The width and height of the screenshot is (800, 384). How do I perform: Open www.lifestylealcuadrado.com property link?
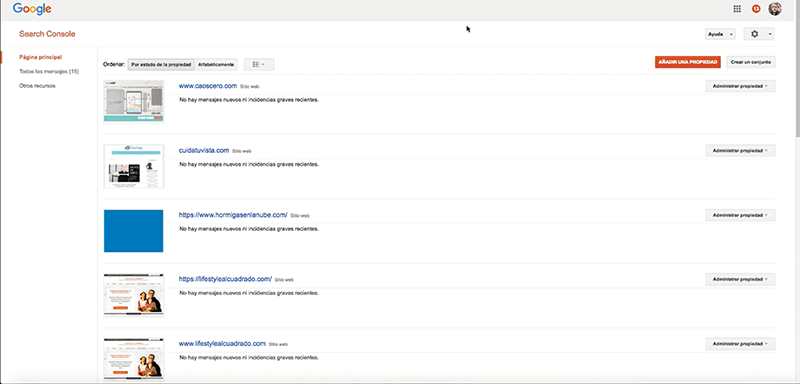click(x=222, y=343)
